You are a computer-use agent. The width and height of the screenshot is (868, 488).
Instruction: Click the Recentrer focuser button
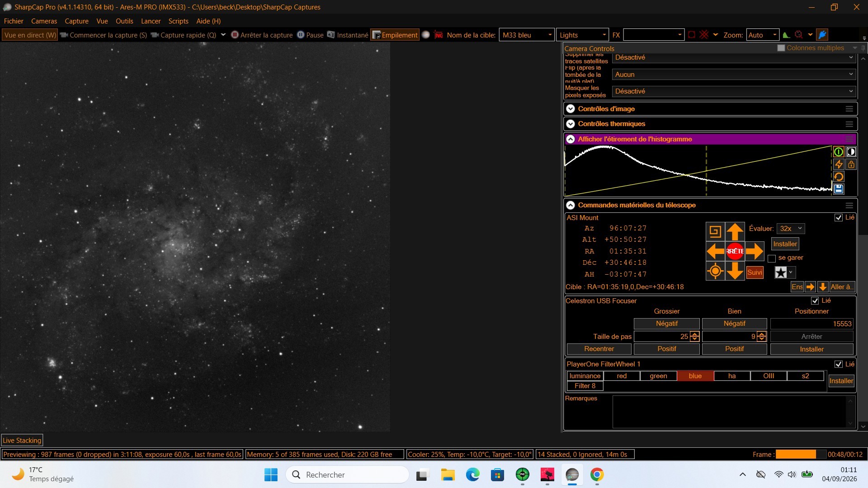599,349
